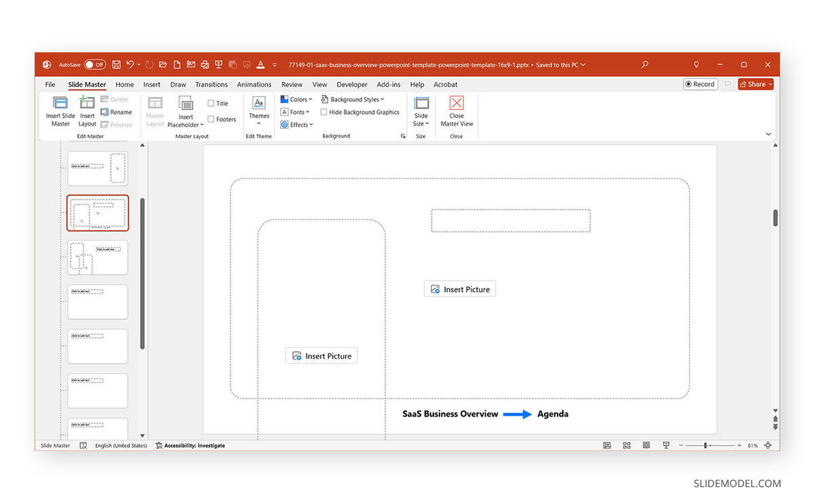Switch to the Animations ribbon tab
Image resolution: width=814 pixels, height=504 pixels.
tap(254, 84)
